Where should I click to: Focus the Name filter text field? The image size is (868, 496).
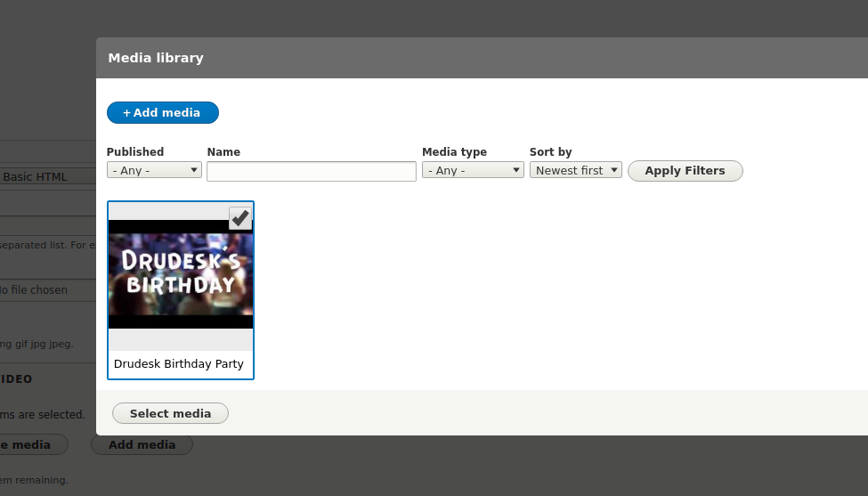tap(311, 171)
